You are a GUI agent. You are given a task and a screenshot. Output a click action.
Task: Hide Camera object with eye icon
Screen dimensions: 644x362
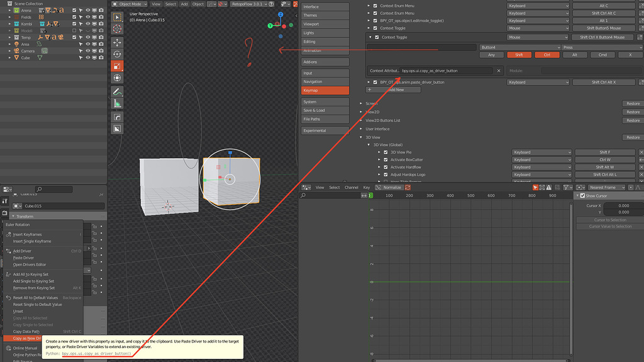click(x=87, y=51)
